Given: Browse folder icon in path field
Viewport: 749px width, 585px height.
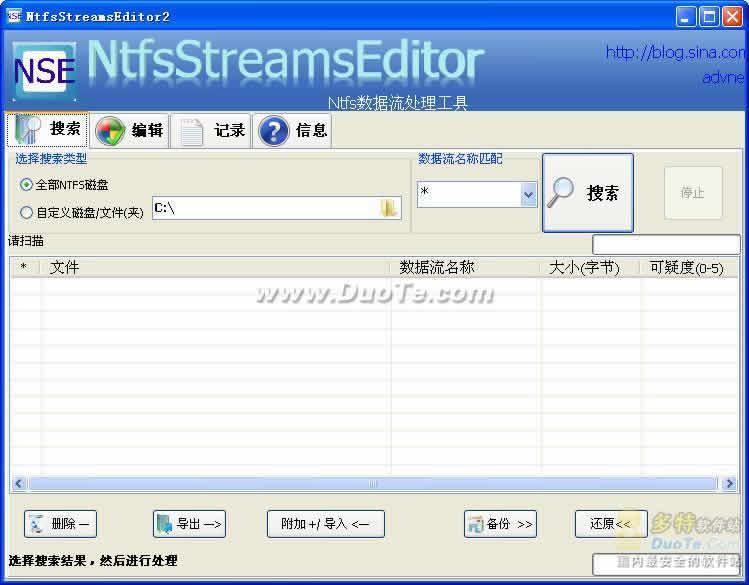Looking at the screenshot, I should point(389,208).
